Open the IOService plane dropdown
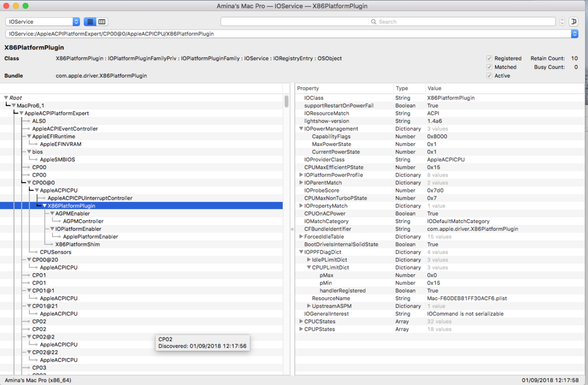 [42, 22]
